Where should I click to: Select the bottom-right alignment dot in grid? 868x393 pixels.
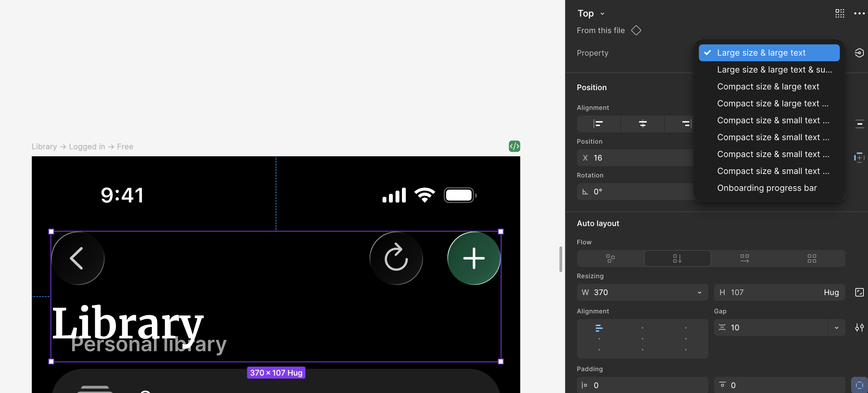686,350
